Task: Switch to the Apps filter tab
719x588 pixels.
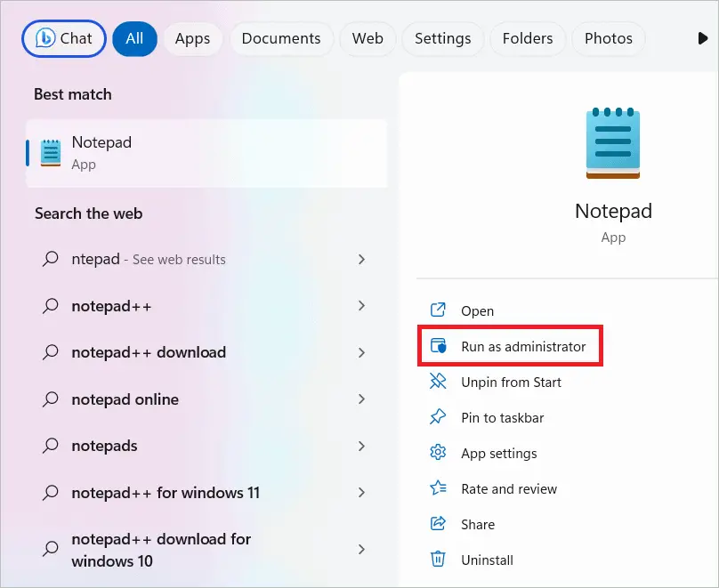Action: (192, 38)
